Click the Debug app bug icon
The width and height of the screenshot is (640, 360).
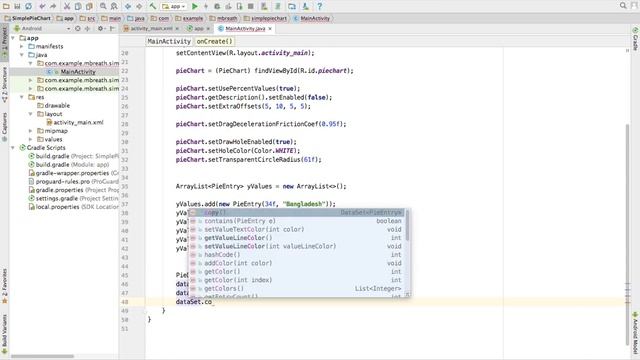click(217, 6)
